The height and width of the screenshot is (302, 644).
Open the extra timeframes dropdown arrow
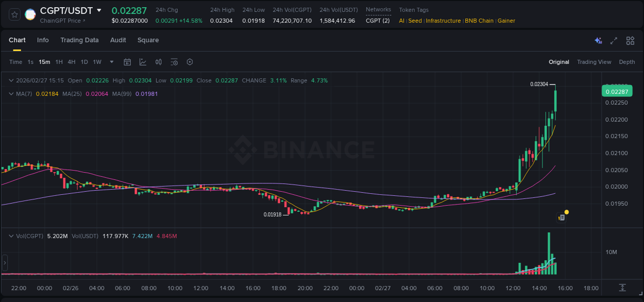point(111,61)
